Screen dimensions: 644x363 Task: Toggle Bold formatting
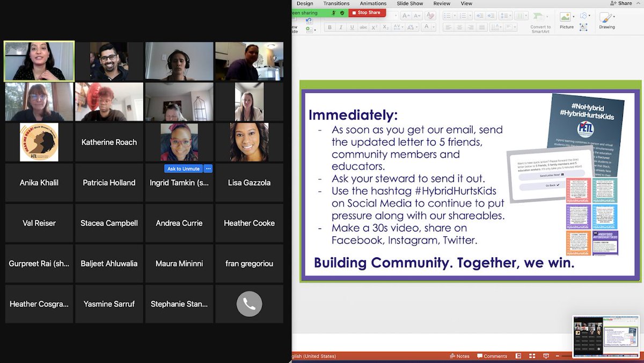point(330,27)
